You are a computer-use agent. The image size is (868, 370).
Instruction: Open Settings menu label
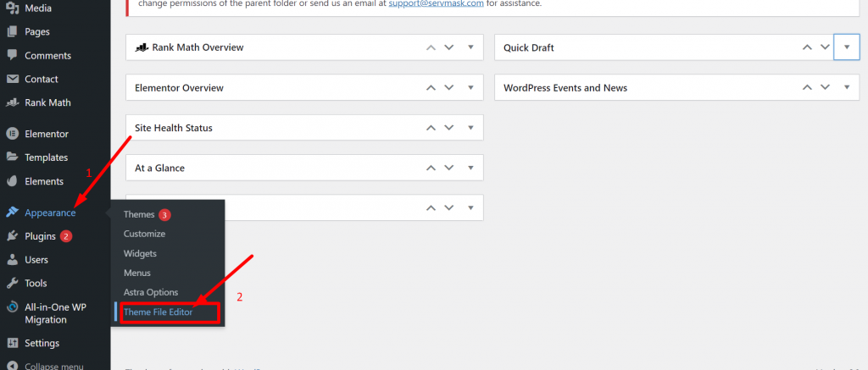point(42,344)
